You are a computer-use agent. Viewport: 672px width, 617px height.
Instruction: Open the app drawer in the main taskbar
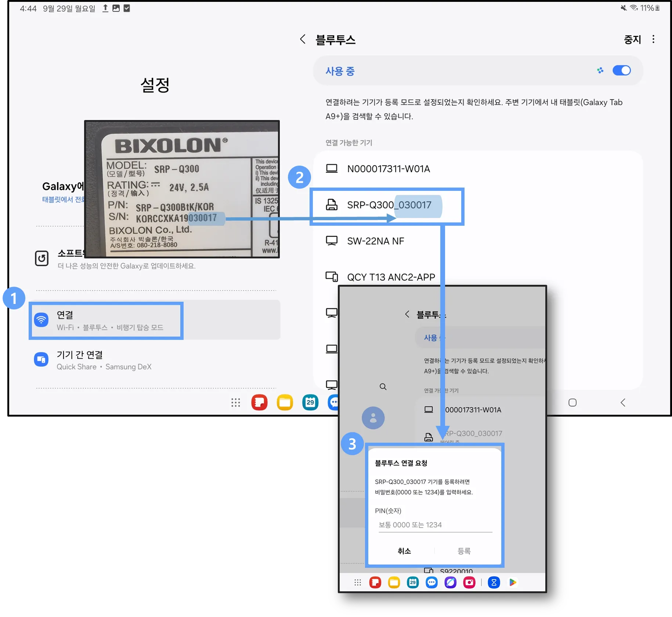(x=235, y=403)
